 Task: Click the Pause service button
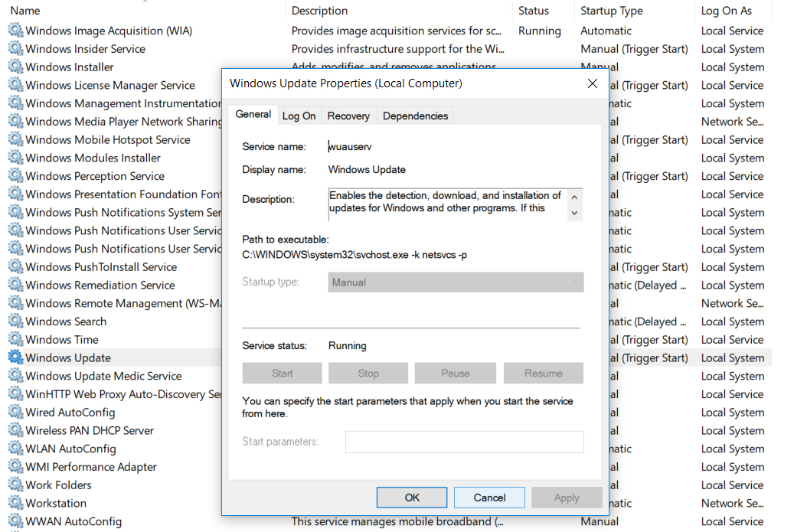click(456, 373)
